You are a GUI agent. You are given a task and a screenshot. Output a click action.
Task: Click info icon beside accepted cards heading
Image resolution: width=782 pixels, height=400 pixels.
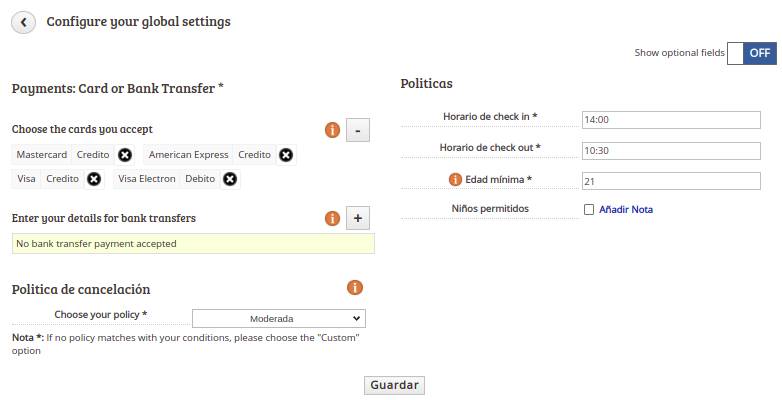coord(332,130)
